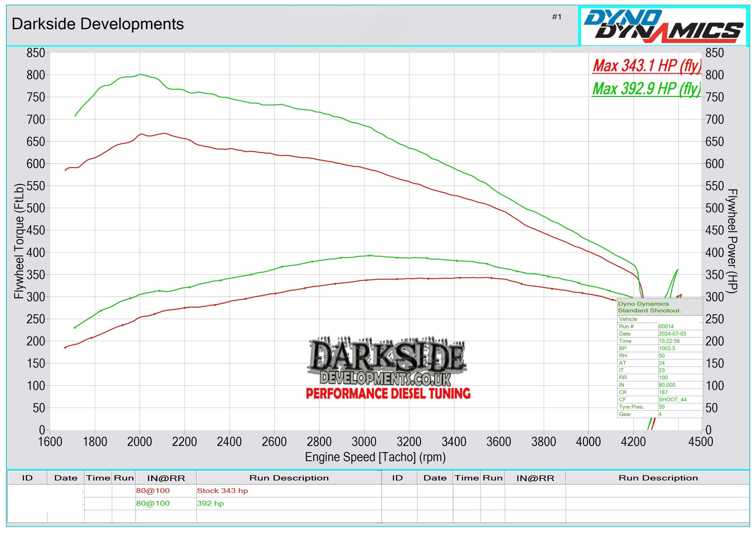The width and height of the screenshot is (756, 534).
Task: Click the 800 tick on left torque axis
Action: pos(36,75)
